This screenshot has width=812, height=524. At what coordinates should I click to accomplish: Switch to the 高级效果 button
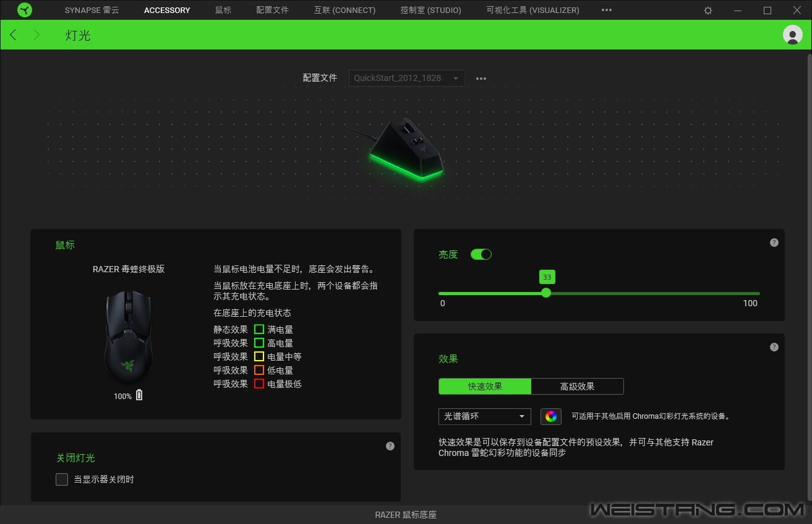pyautogui.click(x=577, y=387)
